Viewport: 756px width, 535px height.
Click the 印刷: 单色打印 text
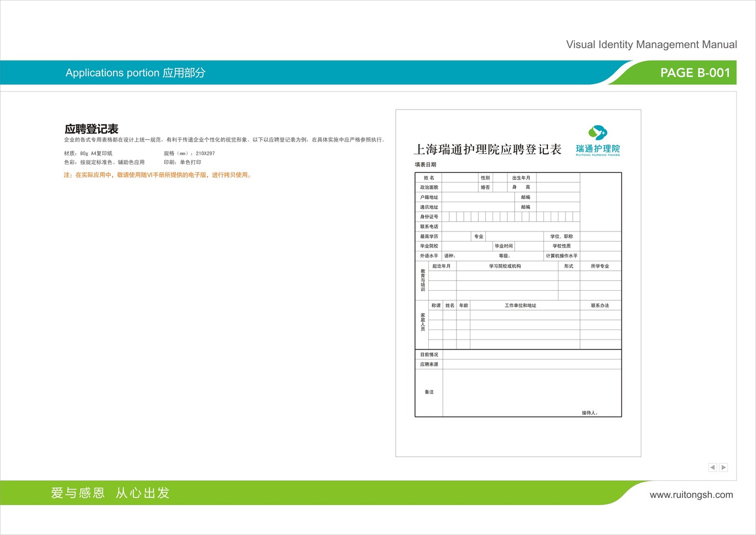coord(183,162)
